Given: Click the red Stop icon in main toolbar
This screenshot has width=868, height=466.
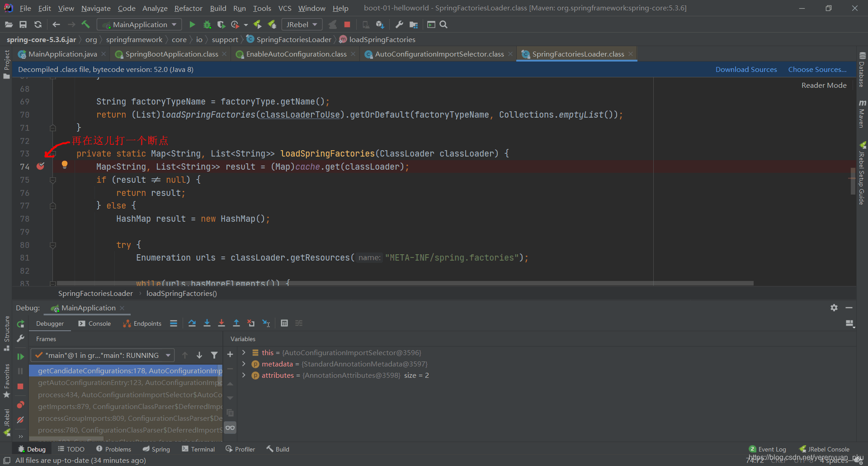Looking at the screenshot, I should [x=347, y=24].
